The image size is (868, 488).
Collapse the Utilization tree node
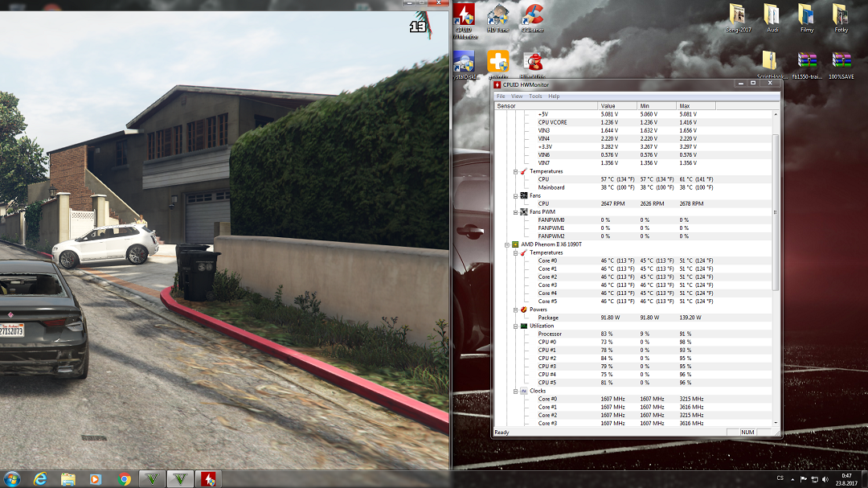pos(515,326)
